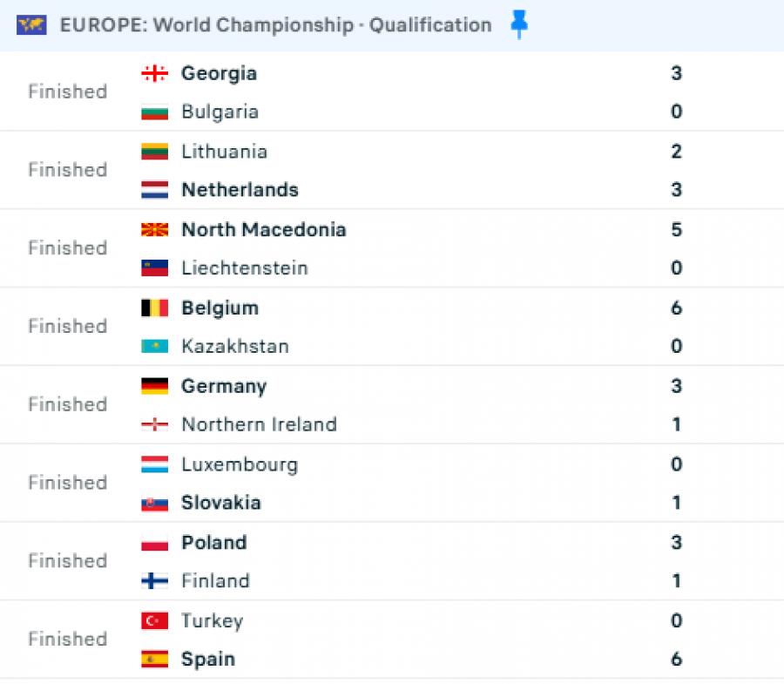
Task: Click the Germany flag icon
Action: (154, 386)
